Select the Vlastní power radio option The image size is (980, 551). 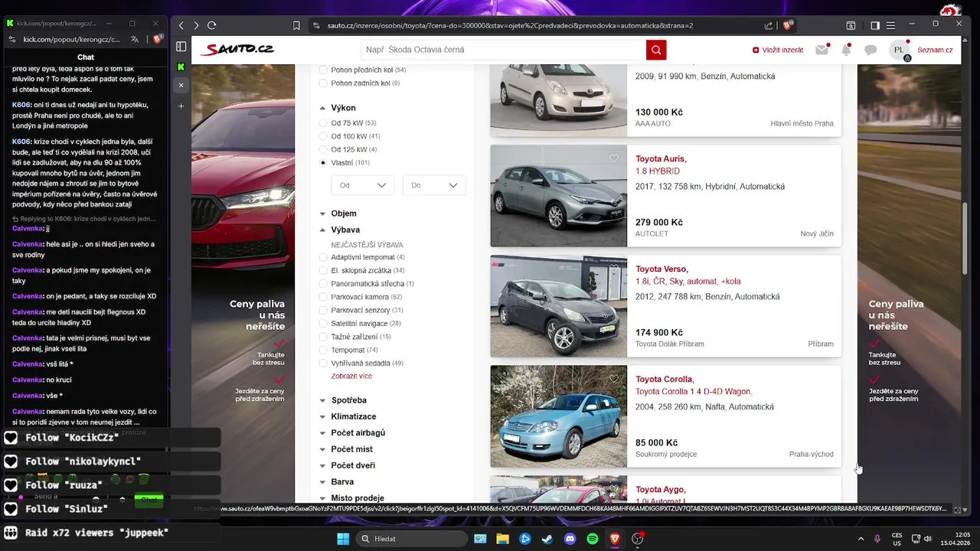click(323, 163)
